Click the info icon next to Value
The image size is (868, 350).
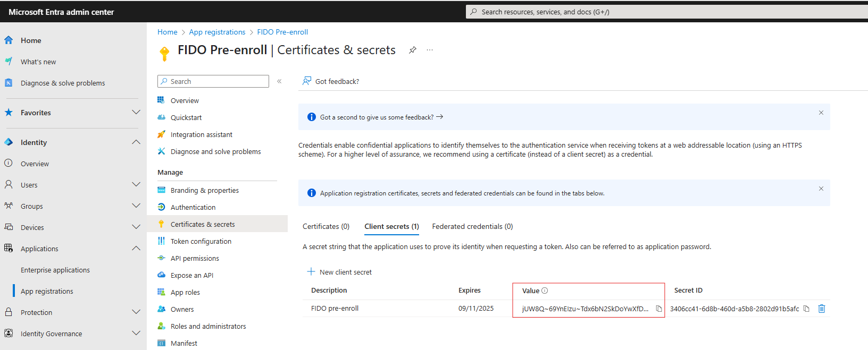[x=545, y=291]
